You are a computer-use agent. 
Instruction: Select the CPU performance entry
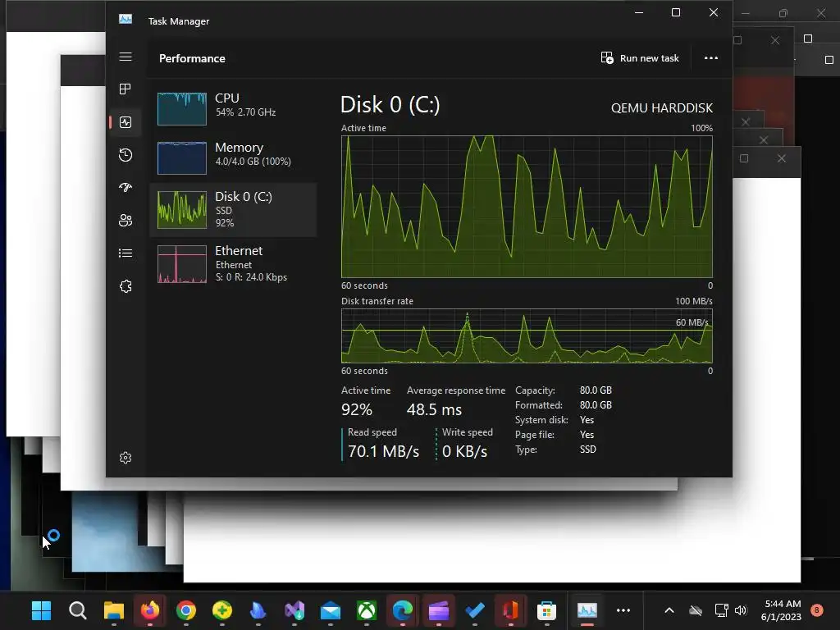(x=234, y=109)
